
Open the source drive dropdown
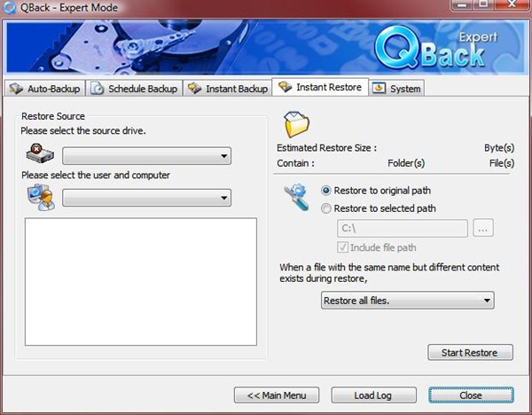click(x=147, y=156)
